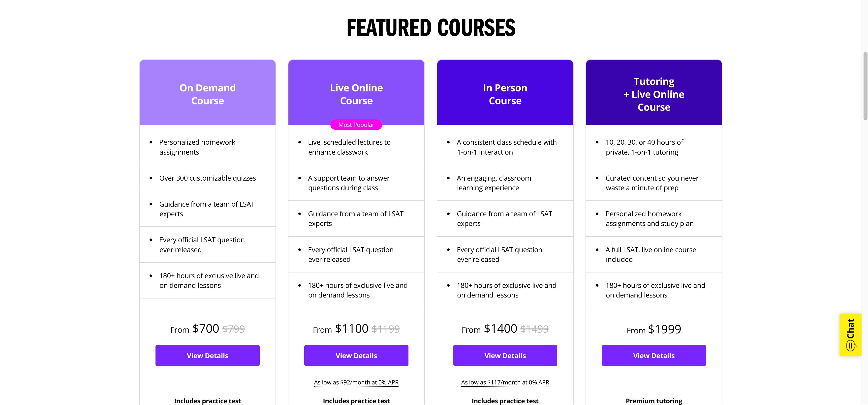868x405 pixels.
Task: Open the yellow Chat widget
Action: pyautogui.click(x=850, y=335)
